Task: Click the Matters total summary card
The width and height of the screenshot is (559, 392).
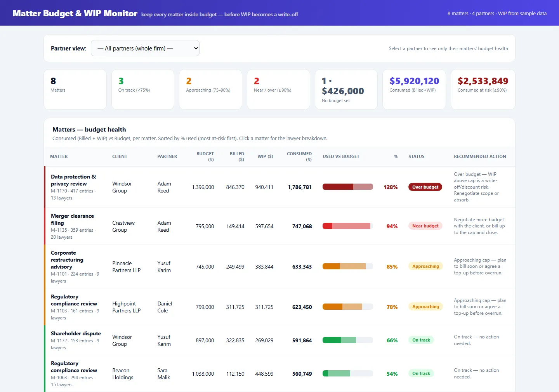Action: click(75, 89)
